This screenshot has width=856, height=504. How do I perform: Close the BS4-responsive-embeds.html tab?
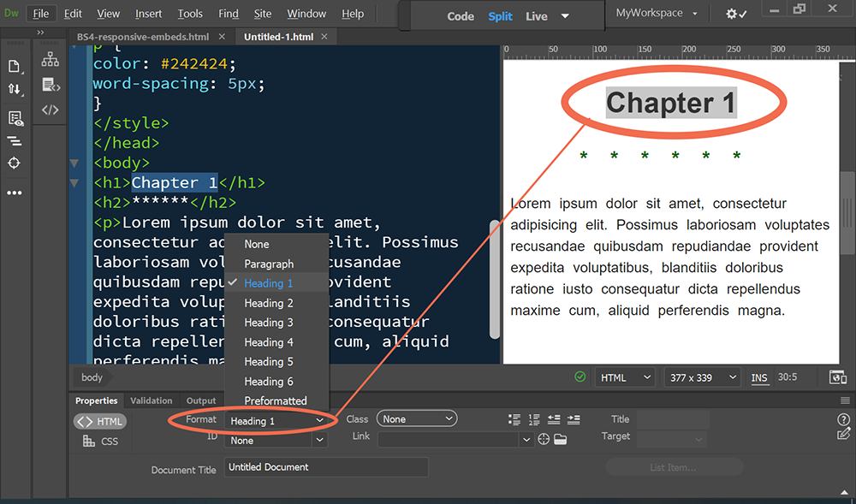(x=222, y=37)
